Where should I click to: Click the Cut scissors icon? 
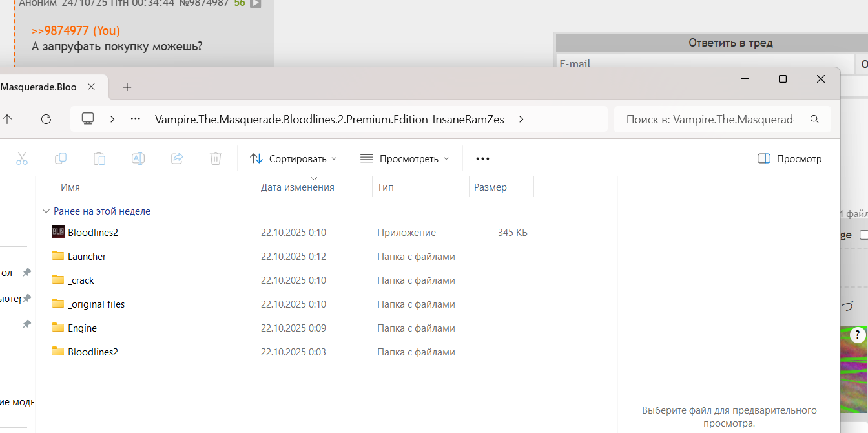coord(22,158)
